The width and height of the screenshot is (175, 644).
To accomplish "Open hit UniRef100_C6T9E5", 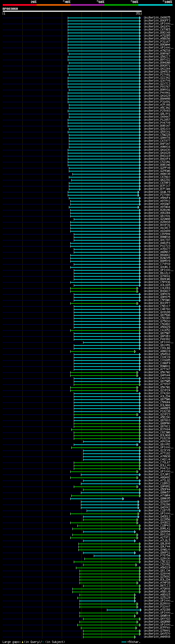I will 157,30.
